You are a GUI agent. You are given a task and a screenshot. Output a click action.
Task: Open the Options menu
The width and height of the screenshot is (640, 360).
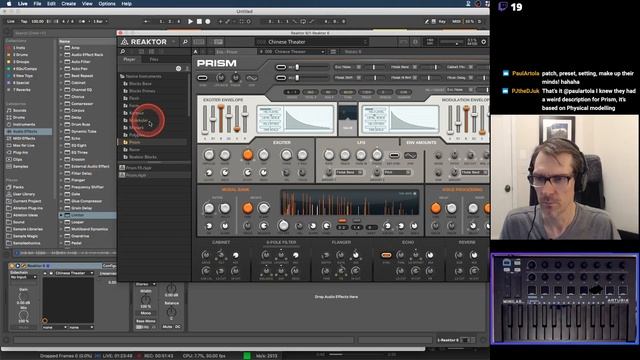pos(107,4)
